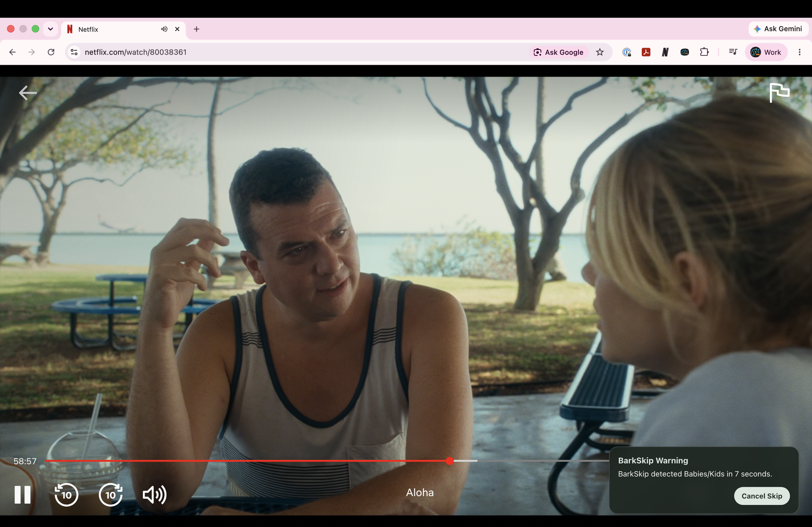Click the Aloha title text
This screenshot has width=812, height=527.
tap(420, 493)
